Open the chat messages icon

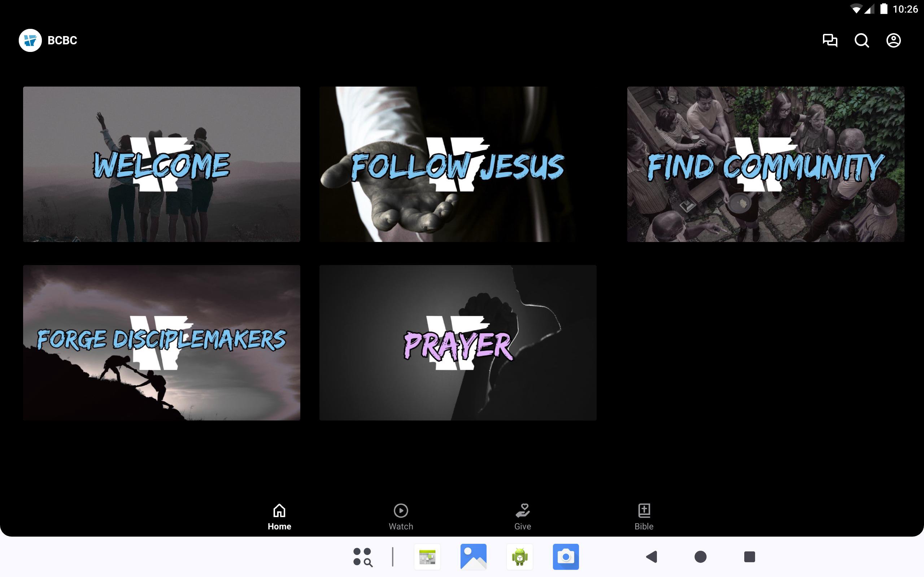click(830, 40)
